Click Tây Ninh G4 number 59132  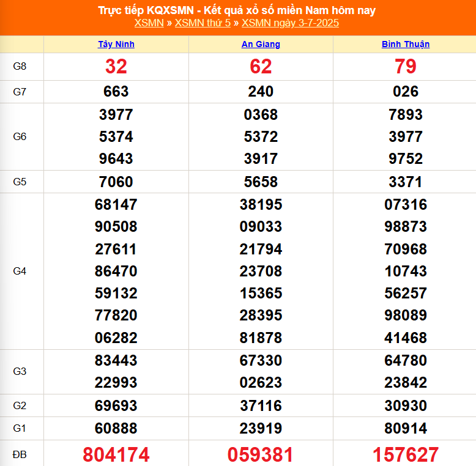[x=116, y=294]
